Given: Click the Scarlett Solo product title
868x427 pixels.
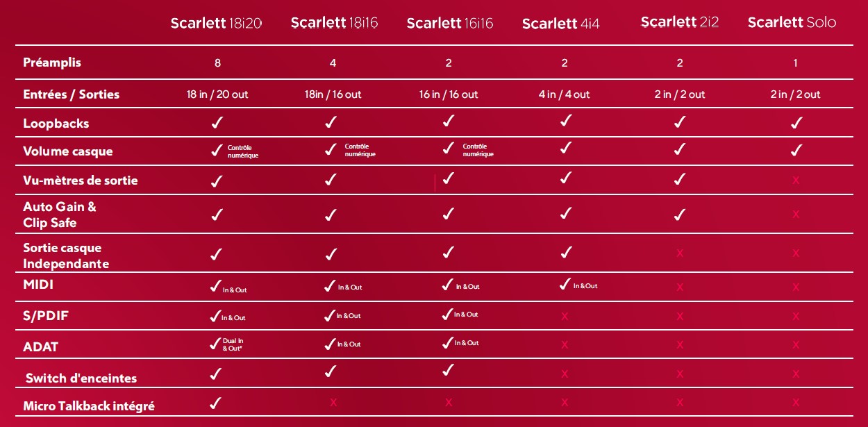Looking at the screenshot, I should (x=792, y=22).
